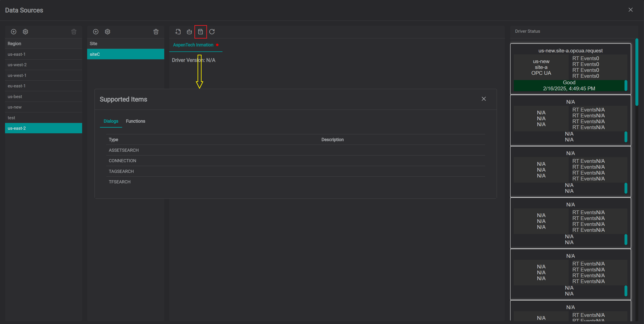Click the Region list header
Viewport: 644px width, 324px height.
[x=44, y=44]
